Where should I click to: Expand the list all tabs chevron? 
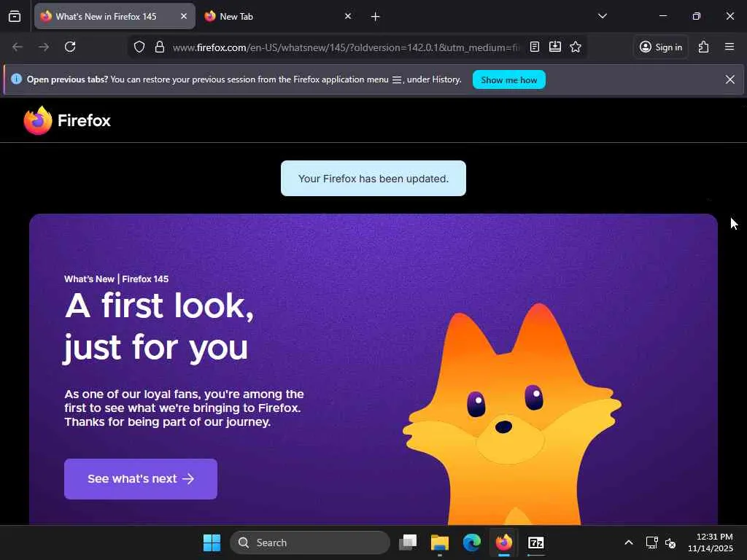click(x=602, y=16)
